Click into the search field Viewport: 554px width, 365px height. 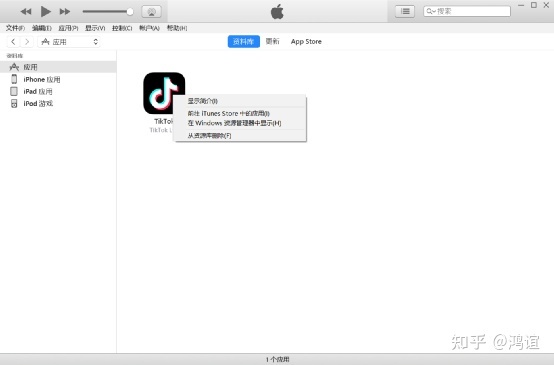click(x=467, y=11)
